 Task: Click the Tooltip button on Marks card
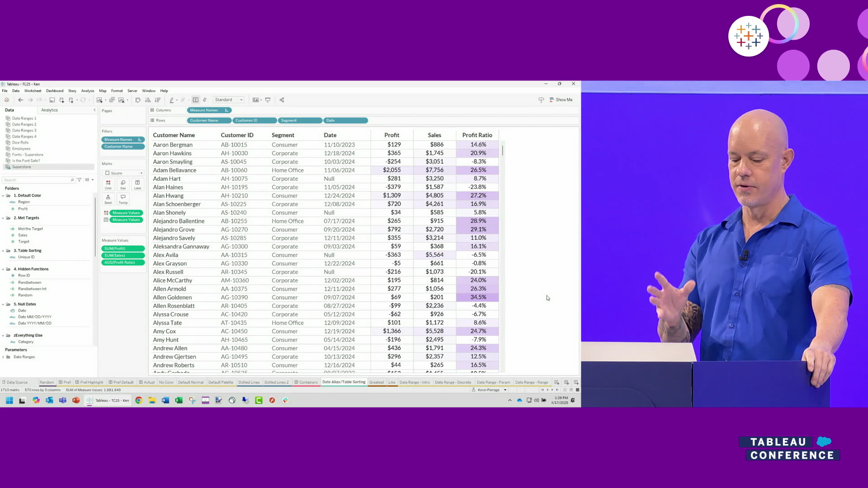pyautogui.click(x=123, y=198)
